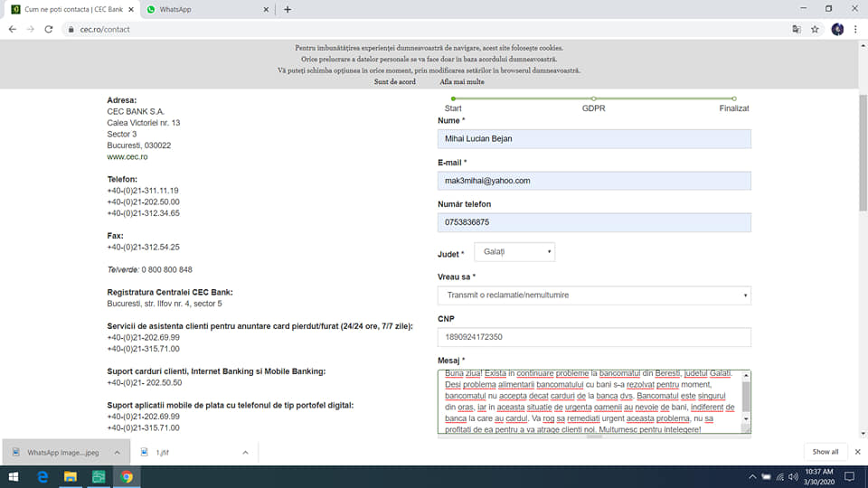
Task: Open the network status tray icon
Action: (x=780, y=477)
